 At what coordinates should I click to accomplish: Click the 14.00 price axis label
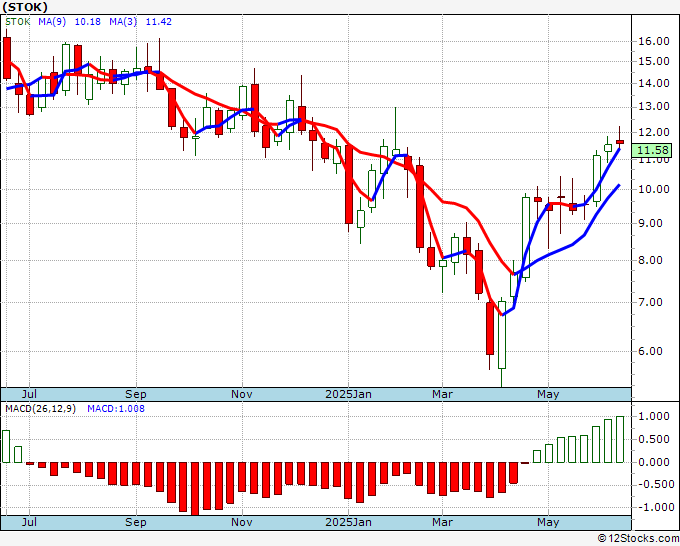654,83
